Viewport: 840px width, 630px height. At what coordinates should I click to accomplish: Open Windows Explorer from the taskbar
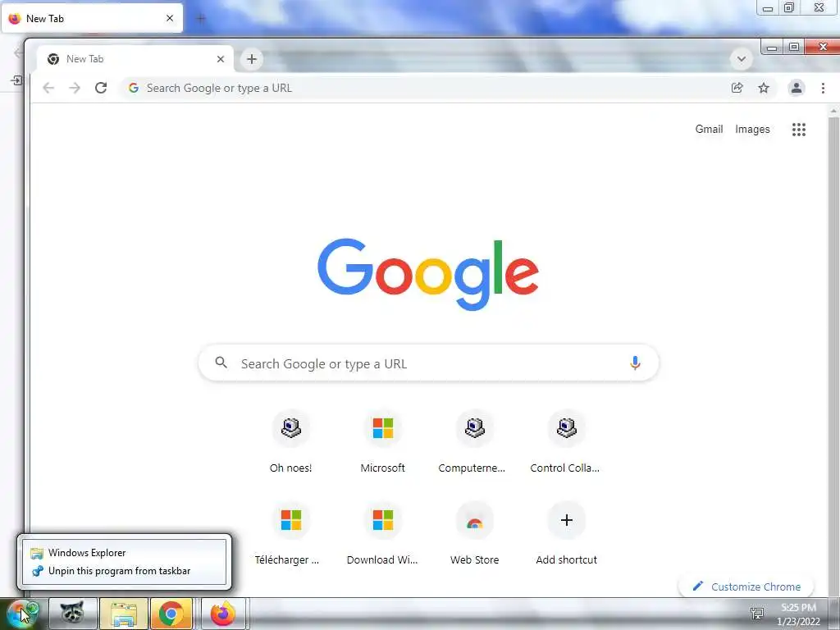click(123, 614)
